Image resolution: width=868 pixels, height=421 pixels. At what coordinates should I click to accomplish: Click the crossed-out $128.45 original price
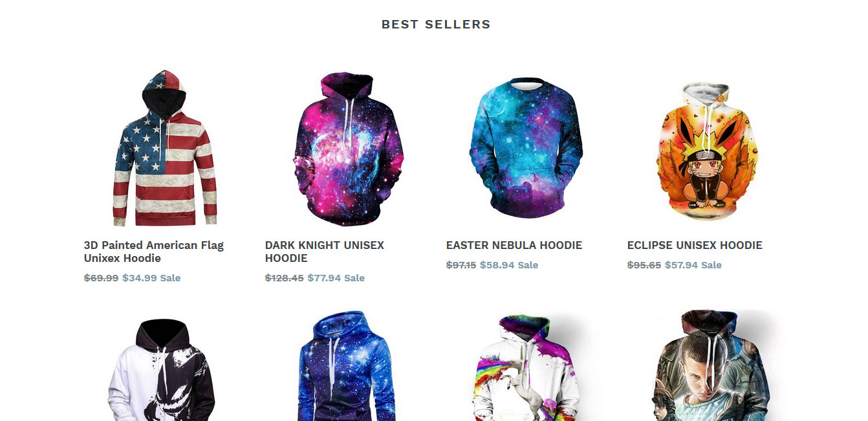[285, 278]
